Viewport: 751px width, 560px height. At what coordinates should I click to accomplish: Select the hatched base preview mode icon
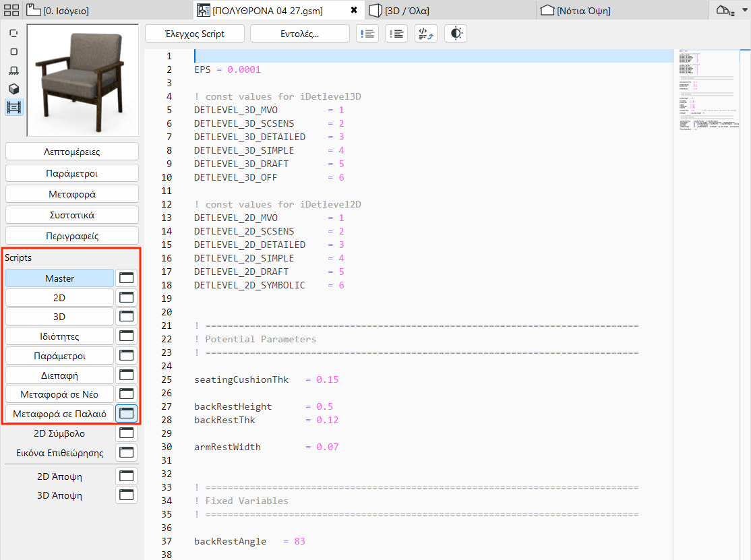(x=14, y=70)
